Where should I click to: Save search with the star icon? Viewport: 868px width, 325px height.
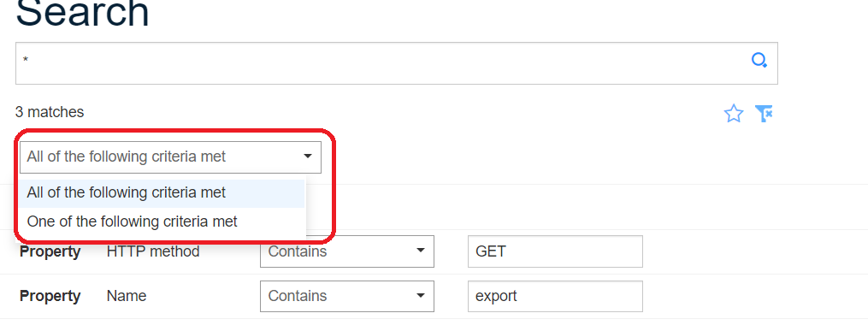tap(734, 114)
